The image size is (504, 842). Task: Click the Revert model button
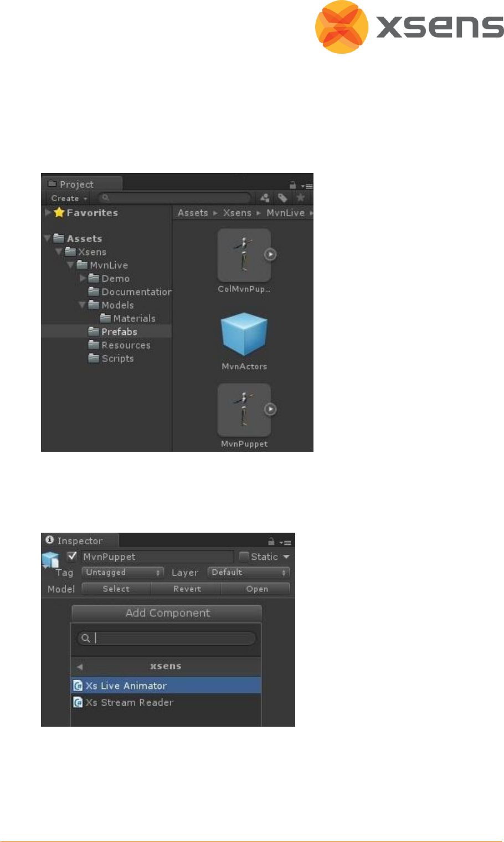pyautogui.click(x=187, y=589)
